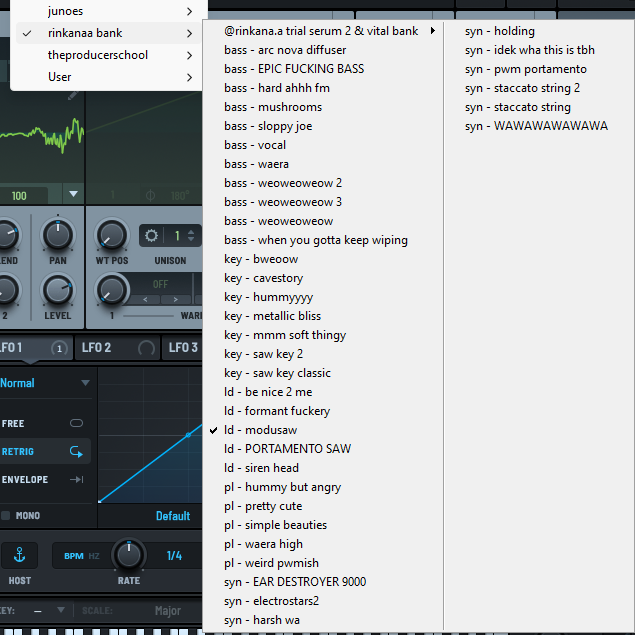Click the WT POS knob
Viewport: 635px width, 635px height.
[x=111, y=235]
